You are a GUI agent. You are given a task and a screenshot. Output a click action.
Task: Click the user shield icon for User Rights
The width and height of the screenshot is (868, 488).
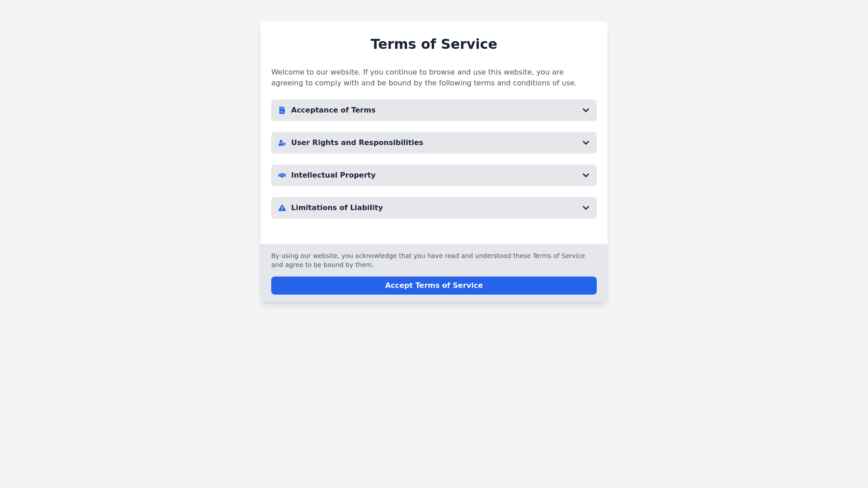pos(282,143)
